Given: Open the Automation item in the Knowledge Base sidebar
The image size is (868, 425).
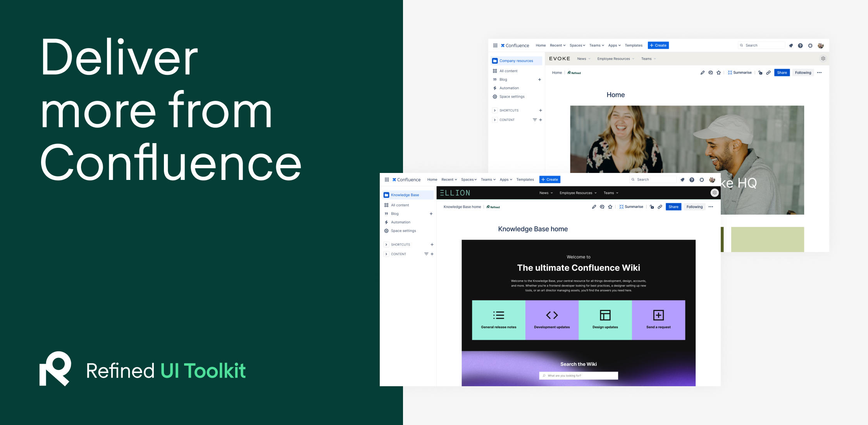Looking at the screenshot, I should pyautogui.click(x=401, y=222).
